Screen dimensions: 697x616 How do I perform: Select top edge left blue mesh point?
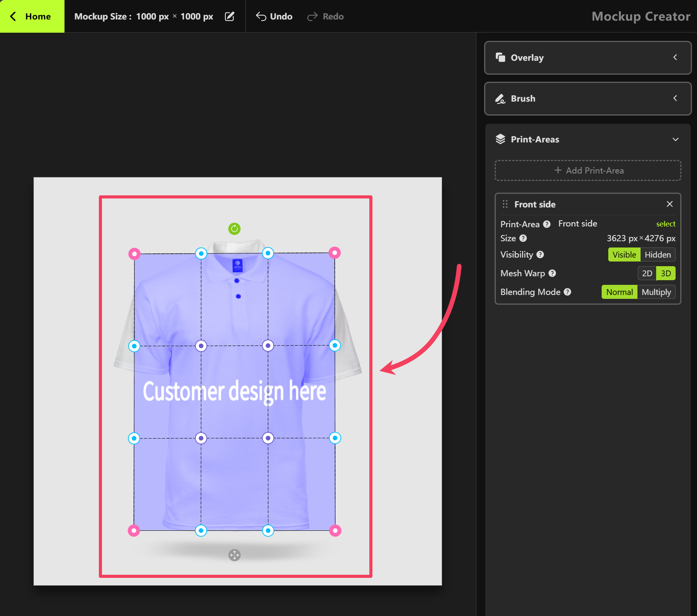pos(201,254)
